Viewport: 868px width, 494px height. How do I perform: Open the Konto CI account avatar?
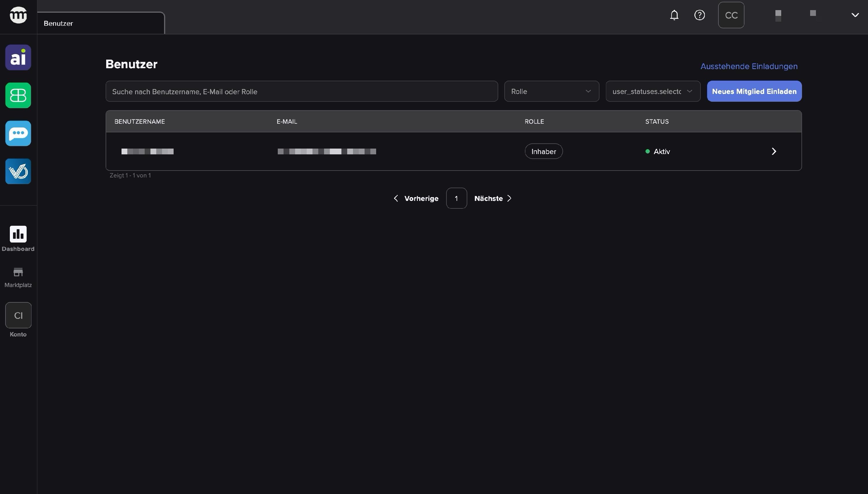click(x=18, y=315)
